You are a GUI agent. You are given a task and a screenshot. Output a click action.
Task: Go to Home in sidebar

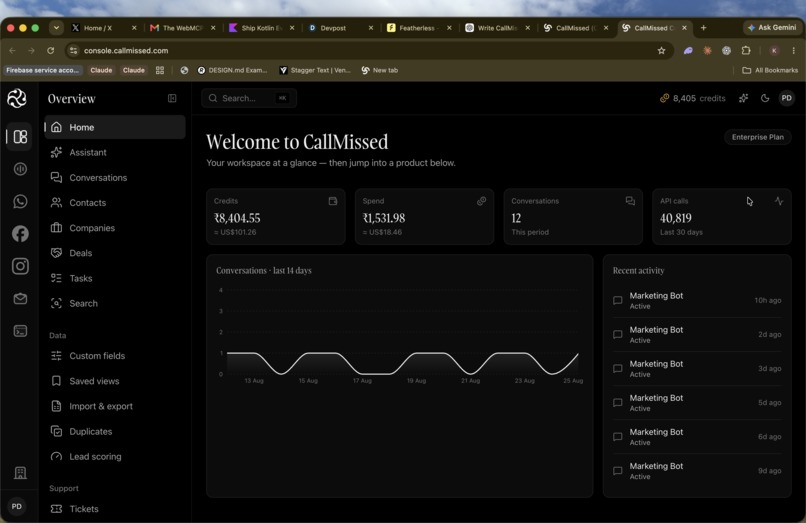[115, 127]
